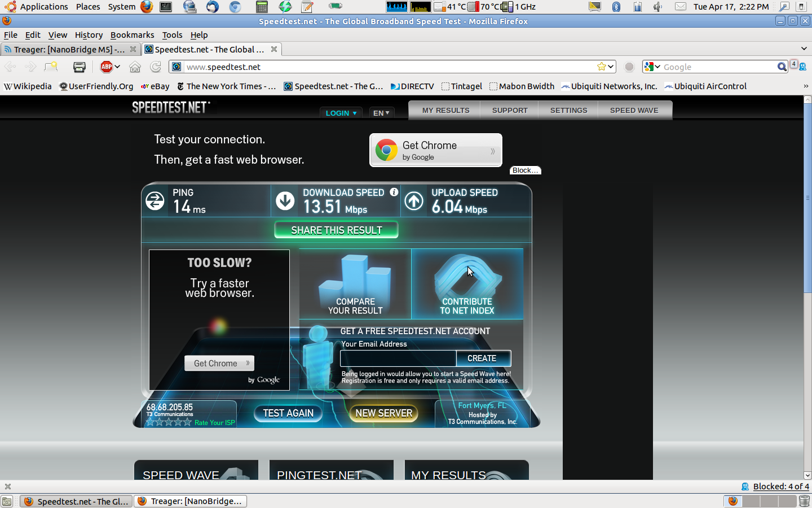Viewport: 812px width, 508px height.
Task: Open the MY RESULTS navigation tab
Action: pyautogui.click(x=445, y=111)
